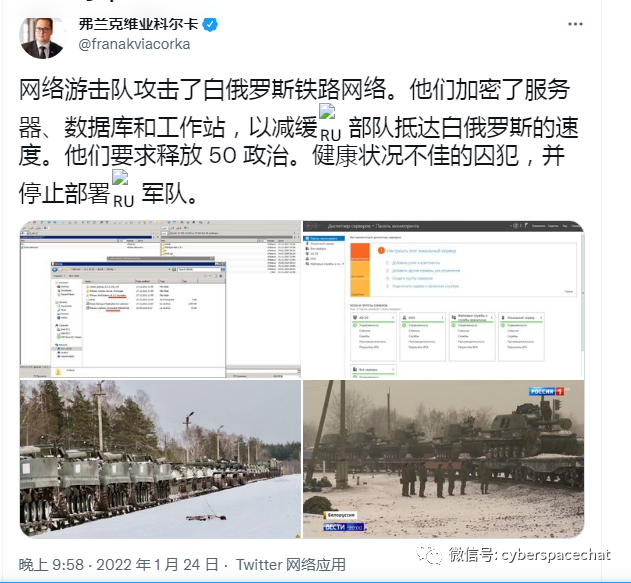This screenshot has height=583, width=631.
Task: Click the Россия 1 channel logo
Action: (546, 391)
